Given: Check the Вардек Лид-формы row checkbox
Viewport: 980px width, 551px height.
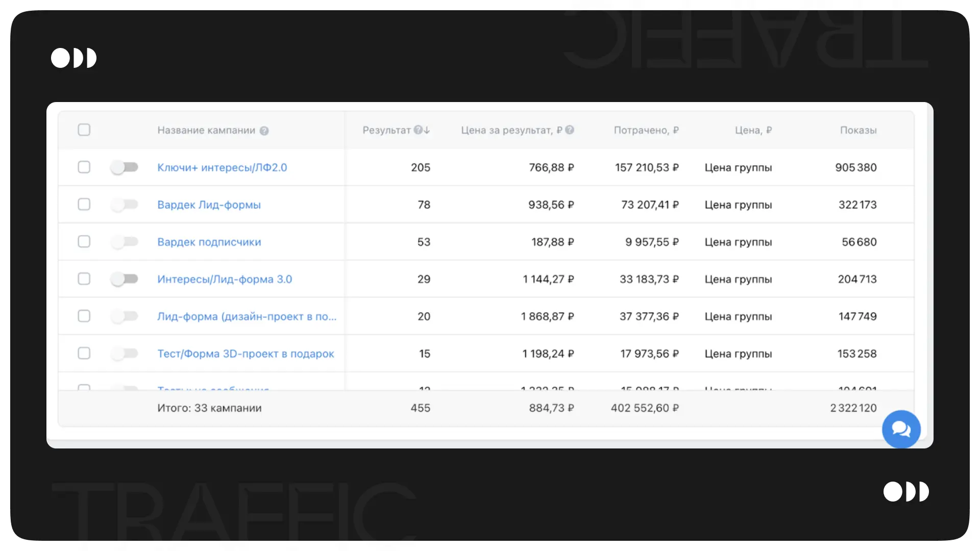Looking at the screenshot, I should click(84, 205).
